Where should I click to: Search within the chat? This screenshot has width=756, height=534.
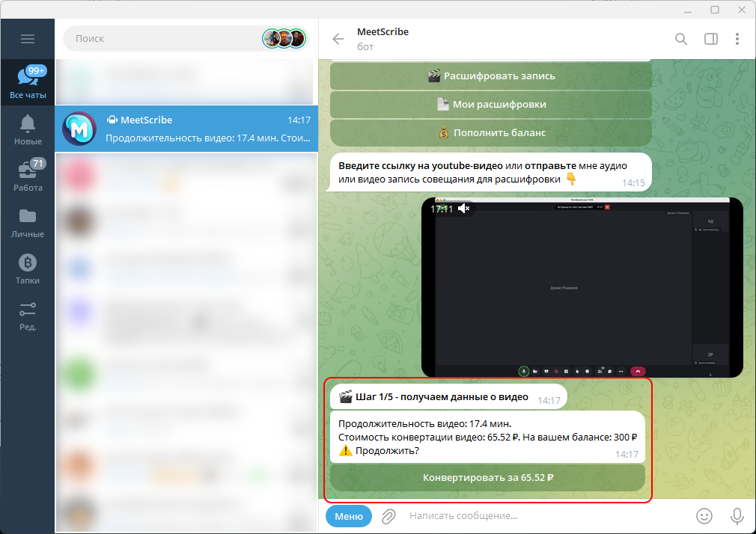point(681,39)
